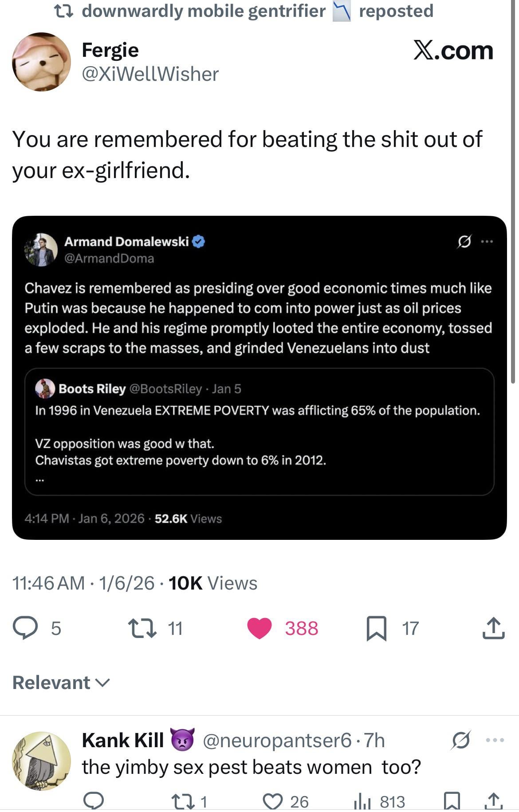519x812 pixels.
Task: Open the X.com logo link
Action: (453, 50)
